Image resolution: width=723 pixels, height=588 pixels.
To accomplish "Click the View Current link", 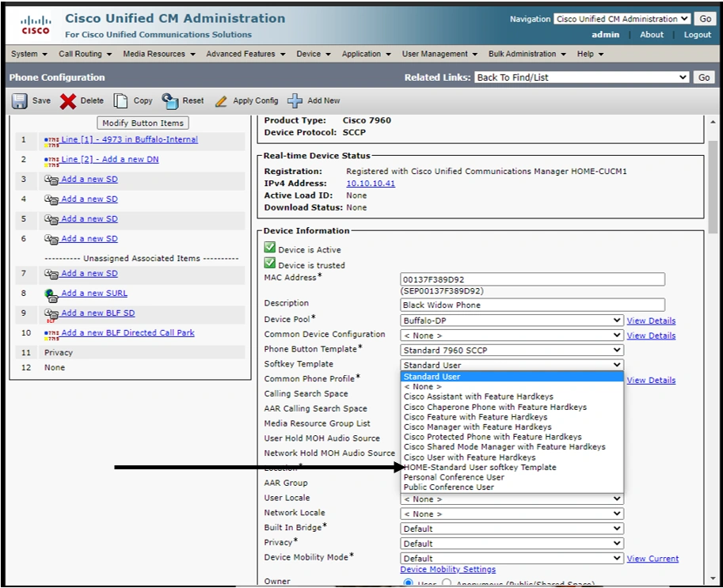I will (653, 559).
